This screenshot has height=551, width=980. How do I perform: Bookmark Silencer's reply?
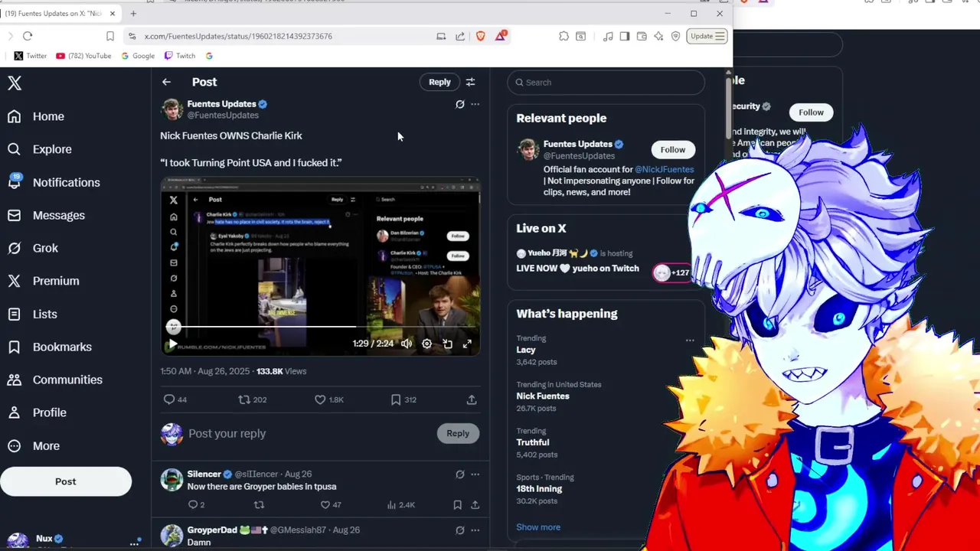457,505
